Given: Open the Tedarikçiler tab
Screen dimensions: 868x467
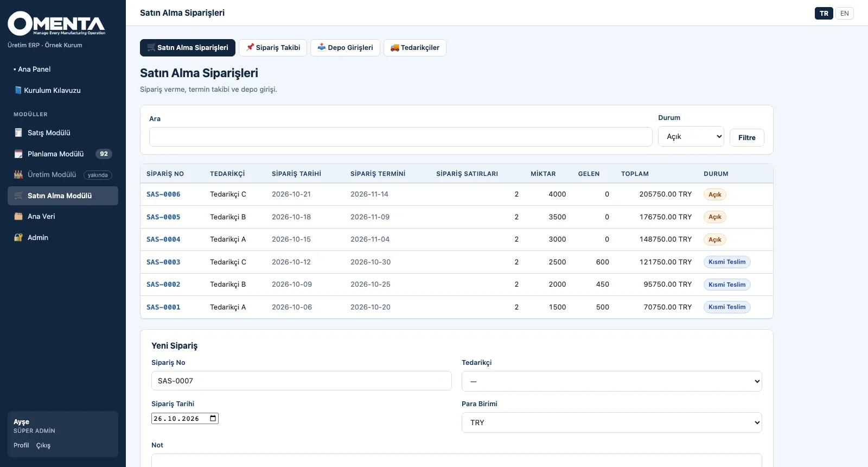Looking at the screenshot, I should tap(415, 47).
